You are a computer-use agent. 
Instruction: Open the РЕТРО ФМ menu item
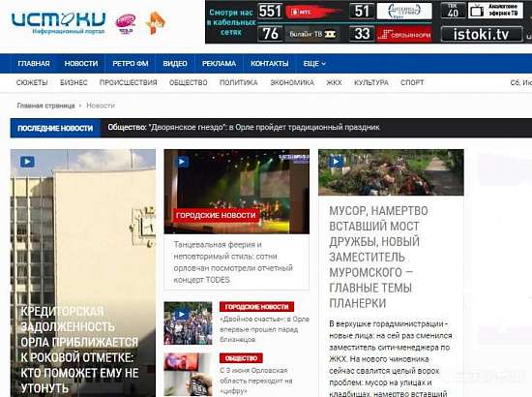click(x=131, y=64)
